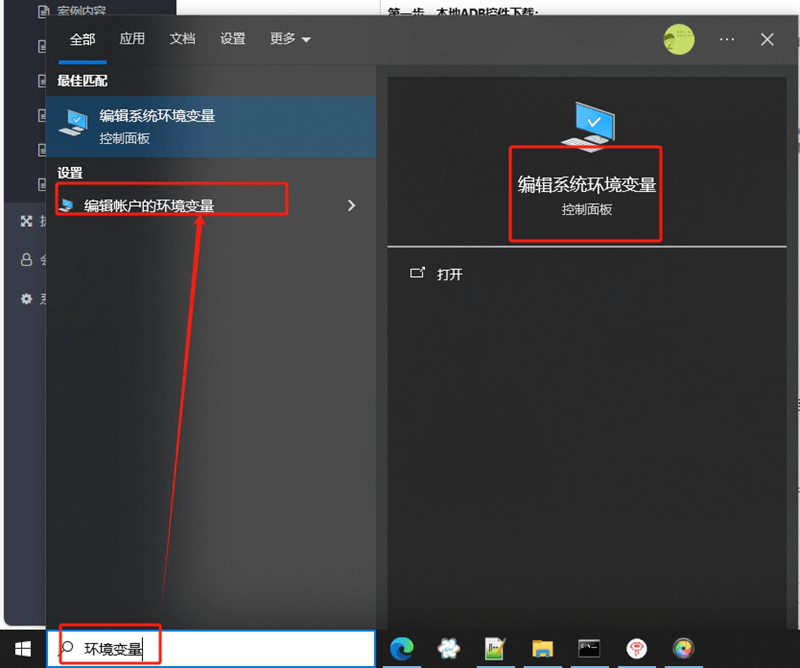Click the expand-arrows icon in background sidebar

[x=26, y=221]
